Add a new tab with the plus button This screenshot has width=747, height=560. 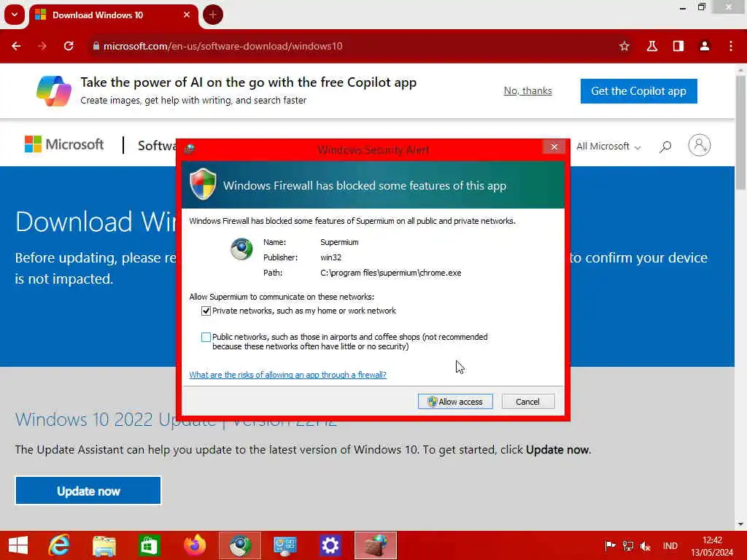(213, 15)
